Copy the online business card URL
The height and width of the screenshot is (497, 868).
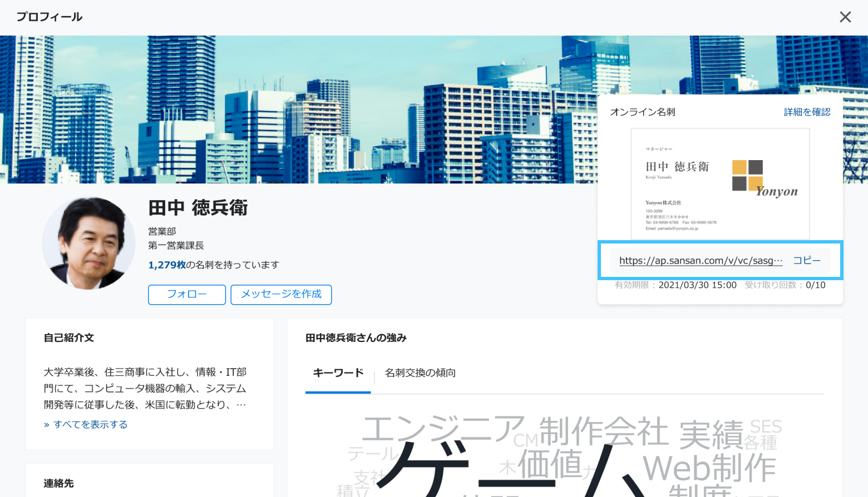pyautogui.click(x=807, y=260)
